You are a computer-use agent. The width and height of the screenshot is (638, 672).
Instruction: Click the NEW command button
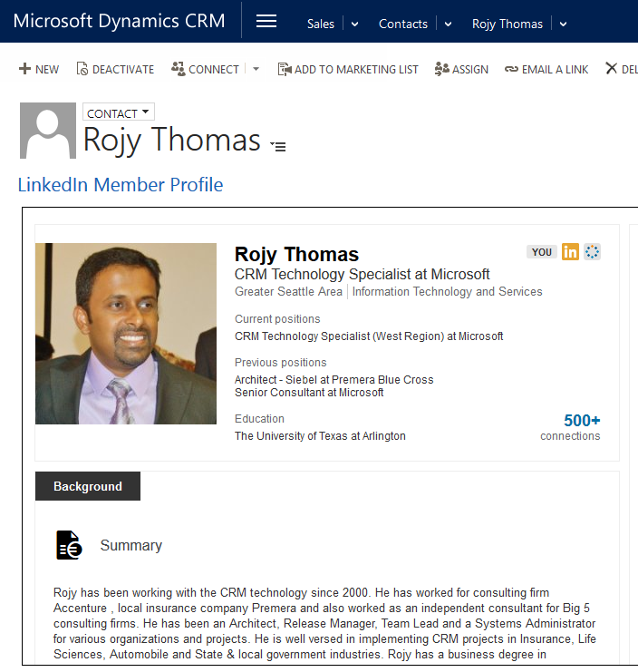coord(39,69)
